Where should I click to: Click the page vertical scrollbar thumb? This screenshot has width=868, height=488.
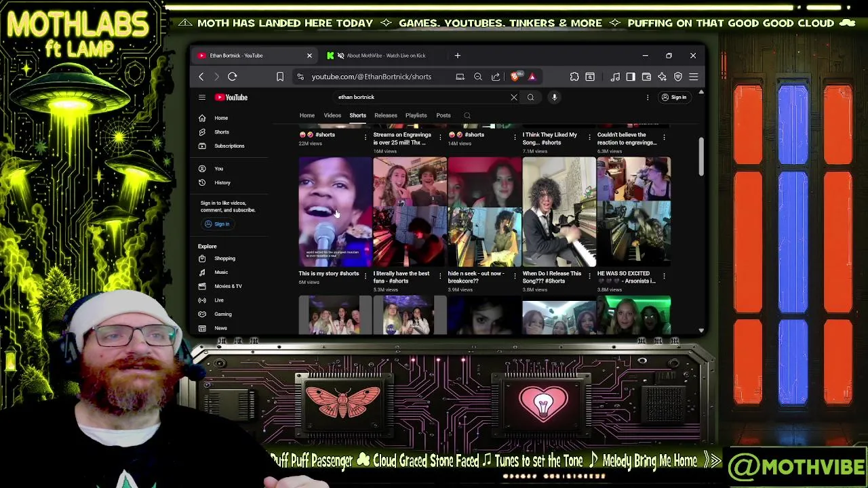pos(701,156)
